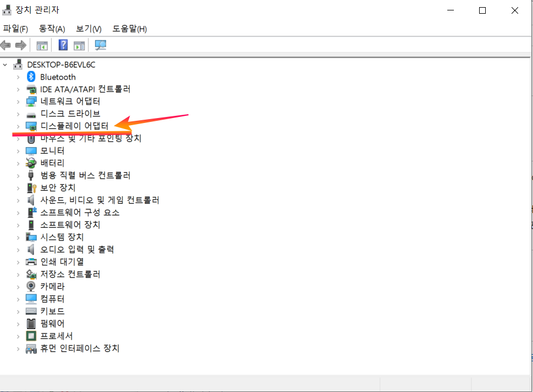
Task: Click the Back arrow toolbar icon
Action: (x=5, y=45)
